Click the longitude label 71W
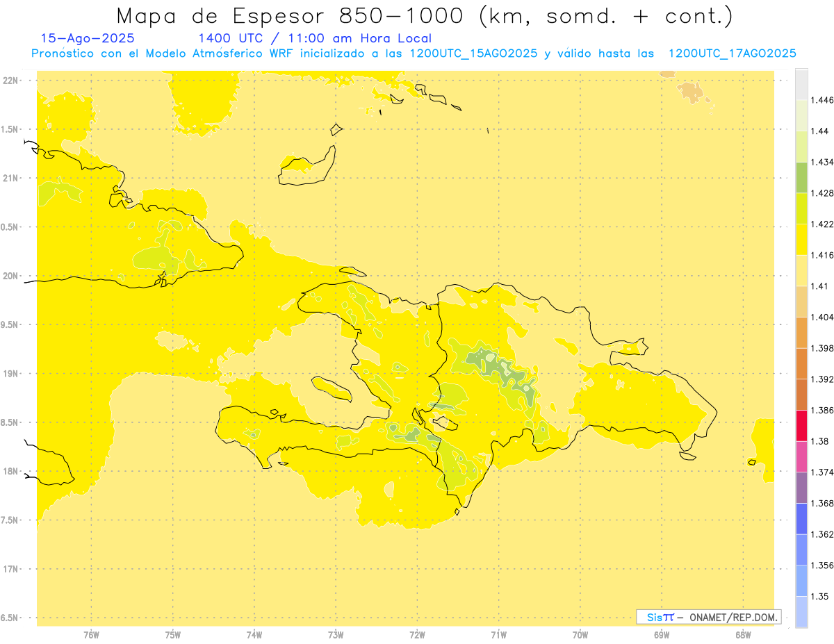This screenshot has width=834, height=644. tap(498, 634)
